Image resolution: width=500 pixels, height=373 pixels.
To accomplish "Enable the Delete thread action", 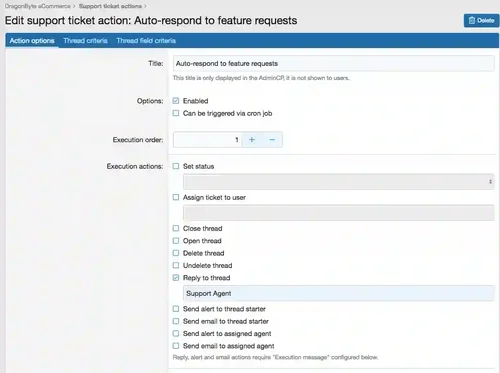I will pos(176,253).
